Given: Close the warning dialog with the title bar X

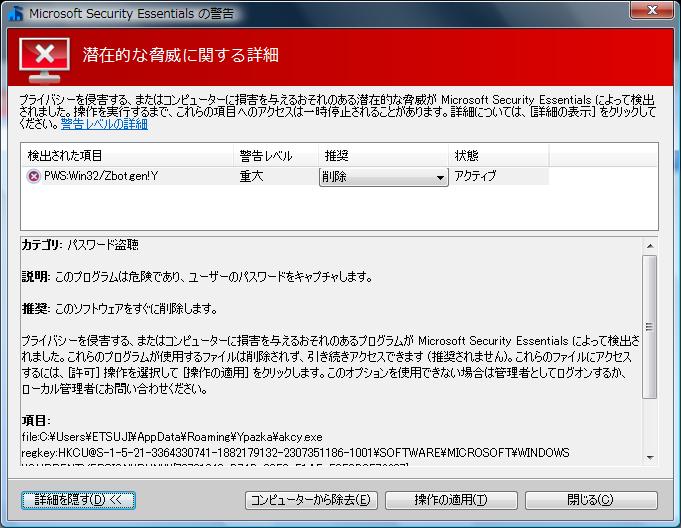Looking at the screenshot, I should [x=652, y=10].
